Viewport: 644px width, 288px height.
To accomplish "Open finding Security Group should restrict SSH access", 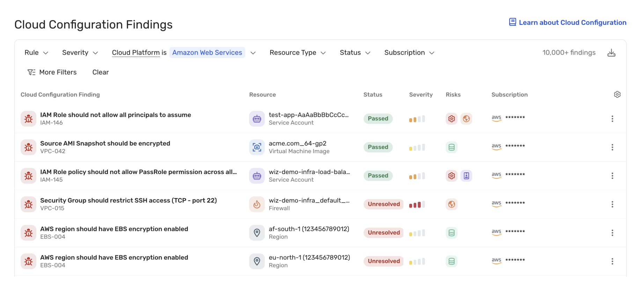I will point(129,201).
